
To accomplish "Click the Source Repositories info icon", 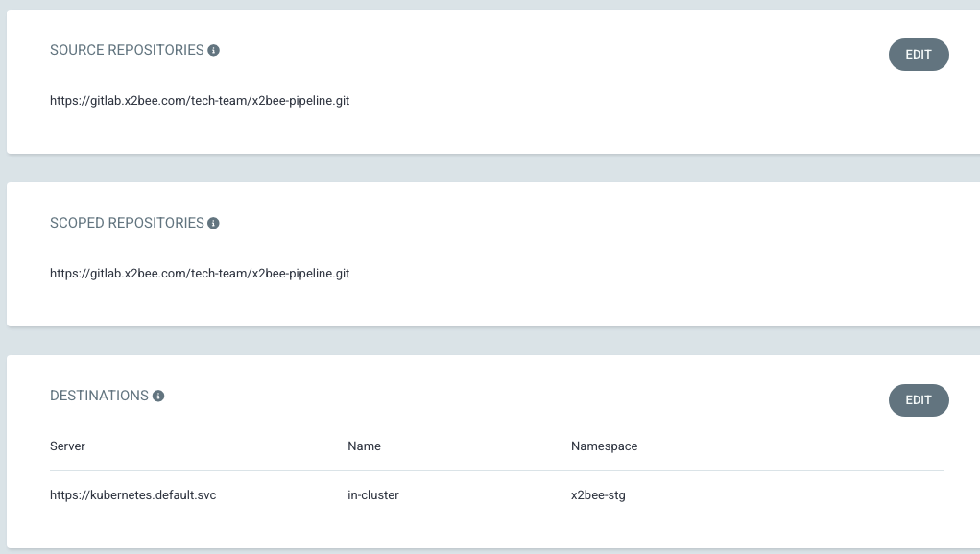I will (213, 50).
